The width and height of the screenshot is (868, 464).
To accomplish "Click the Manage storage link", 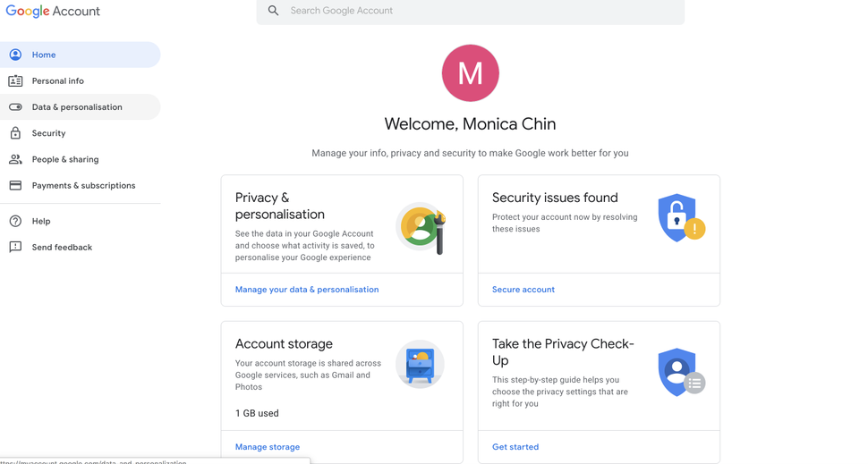I will click(x=268, y=447).
